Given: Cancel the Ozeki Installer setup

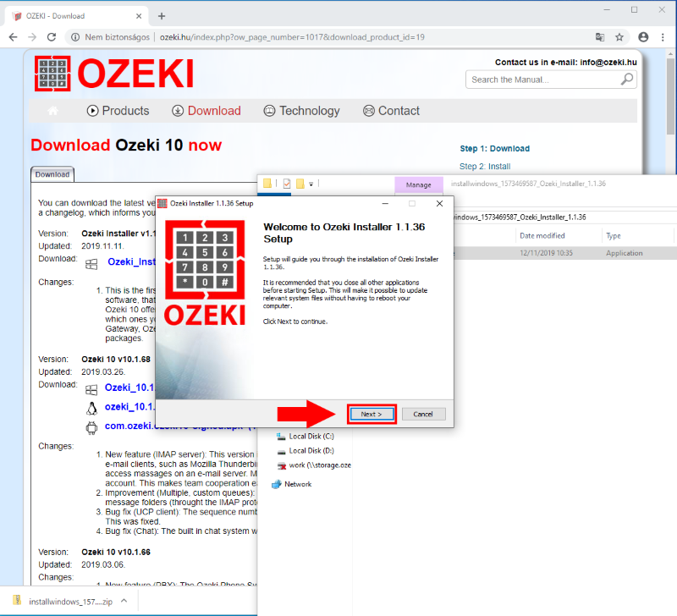Looking at the screenshot, I should pos(423,414).
